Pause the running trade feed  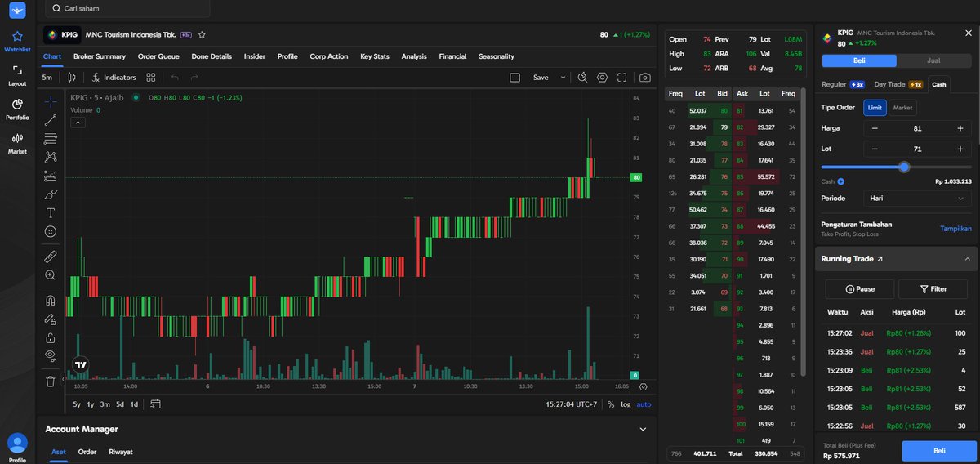(x=859, y=289)
